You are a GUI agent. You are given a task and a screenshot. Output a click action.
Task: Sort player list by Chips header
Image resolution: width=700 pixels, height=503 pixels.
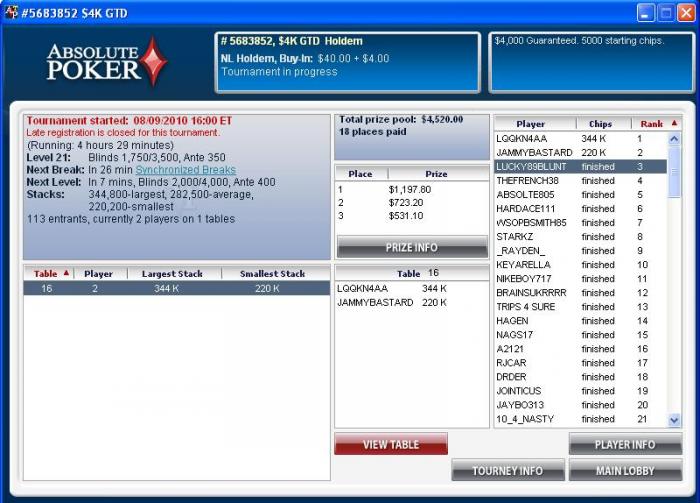pos(604,124)
